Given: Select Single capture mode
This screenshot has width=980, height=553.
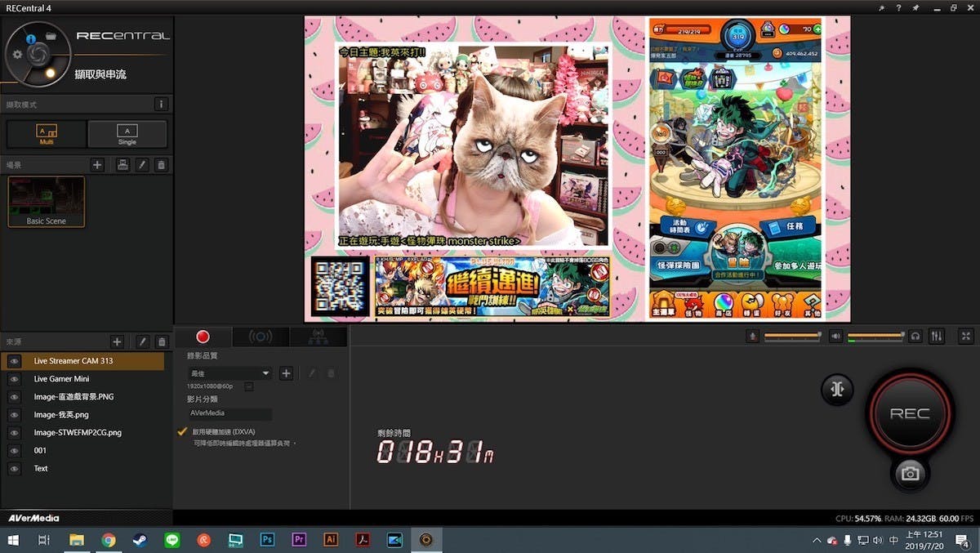Looking at the screenshot, I should click(x=127, y=134).
